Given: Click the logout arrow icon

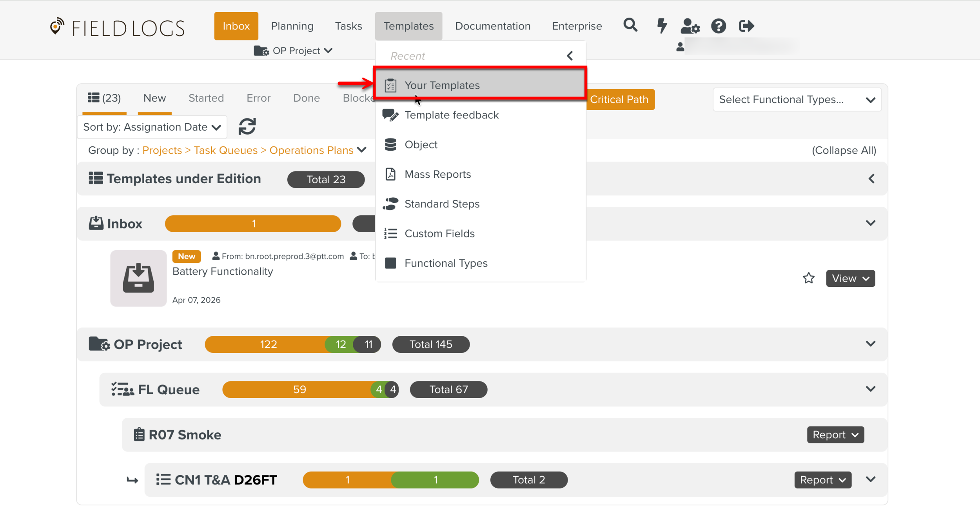Looking at the screenshot, I should (x=746, y=26).
